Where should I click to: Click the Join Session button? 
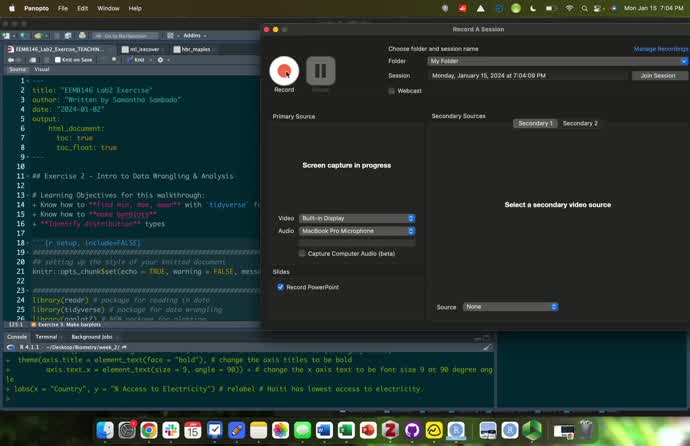coord(658,75)
